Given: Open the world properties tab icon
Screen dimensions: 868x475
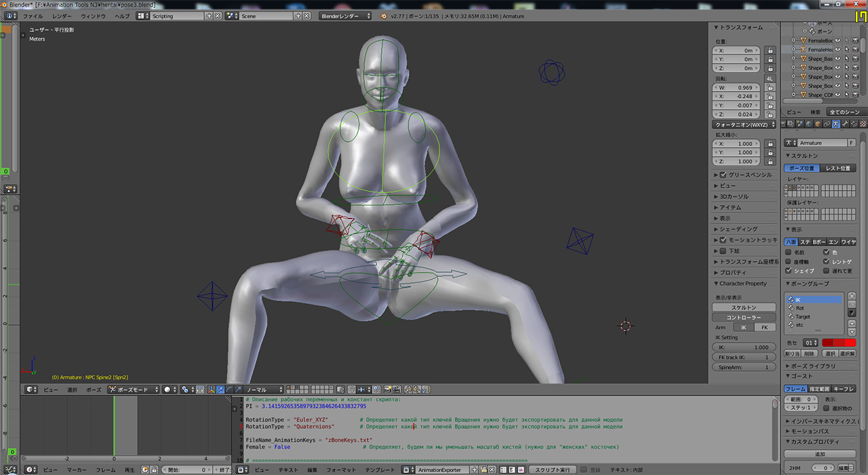Looking at the screenshot, I should point(809,123).
